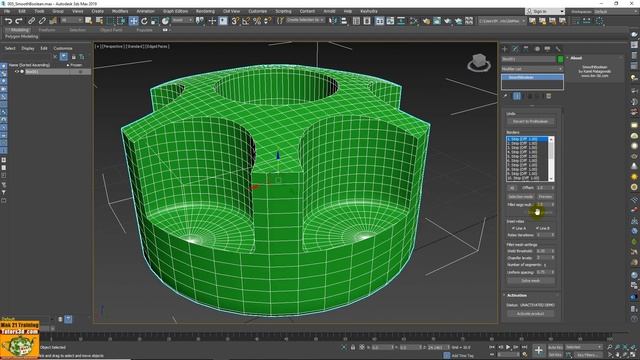
Task: Click the pin stack icon below modifier stack
Action: (x=505, y=96)
